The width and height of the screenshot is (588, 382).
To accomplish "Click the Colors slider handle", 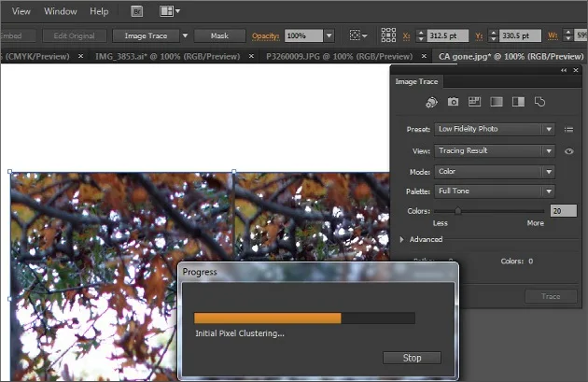I will coord(458,211).
